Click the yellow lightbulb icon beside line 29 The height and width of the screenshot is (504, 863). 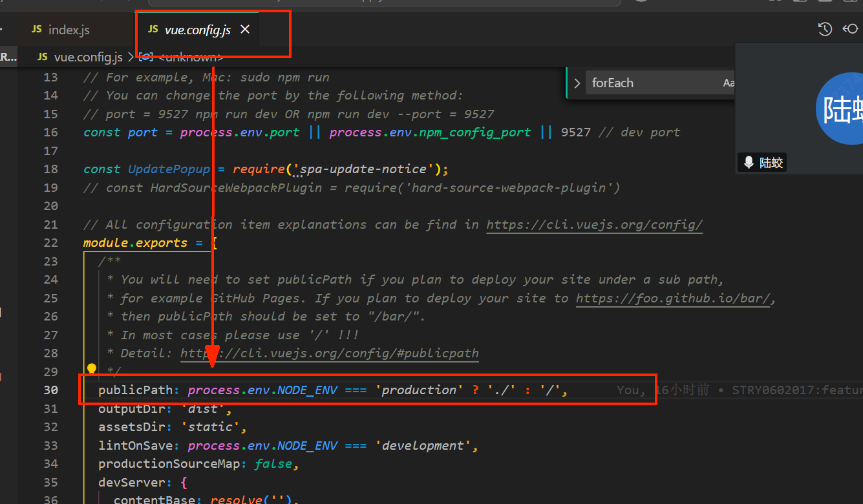click(x=91, y=368)
